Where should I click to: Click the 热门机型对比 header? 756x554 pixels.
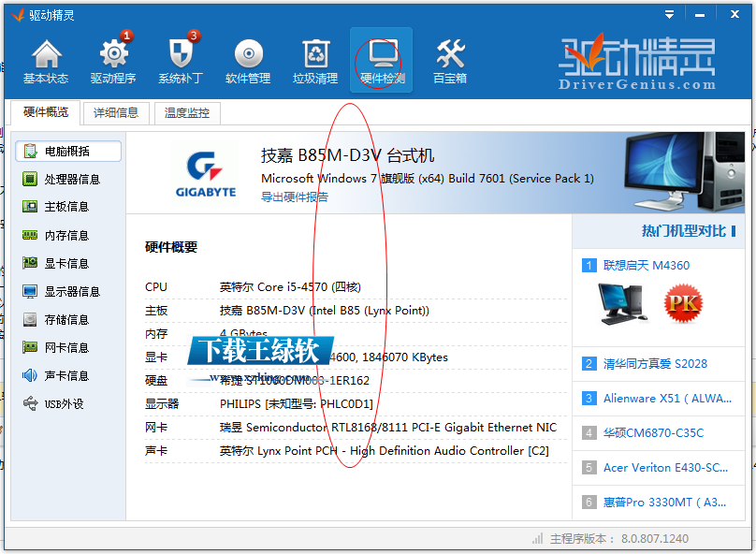click(684, 231)
